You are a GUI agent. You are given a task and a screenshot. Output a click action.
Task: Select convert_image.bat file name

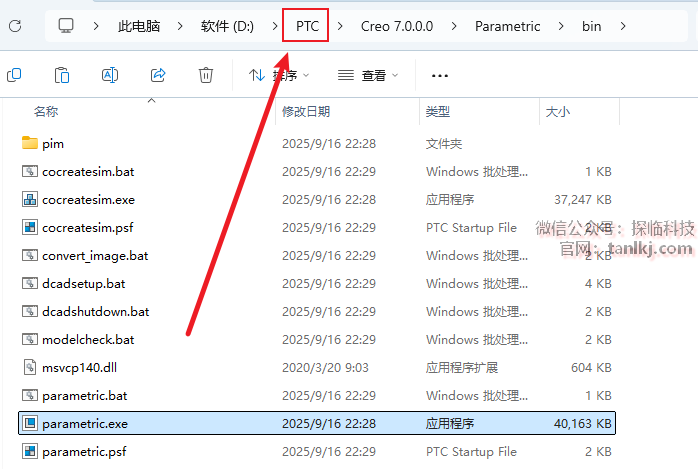coord(95,255)
